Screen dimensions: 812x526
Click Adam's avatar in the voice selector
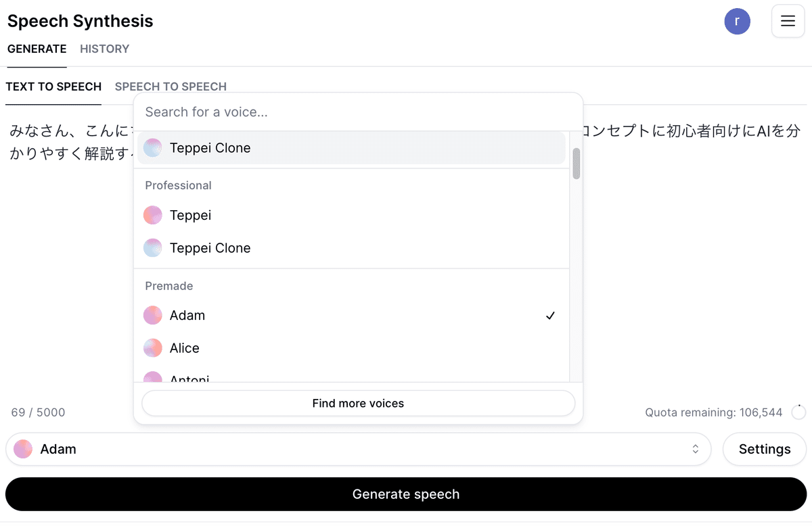23,449
